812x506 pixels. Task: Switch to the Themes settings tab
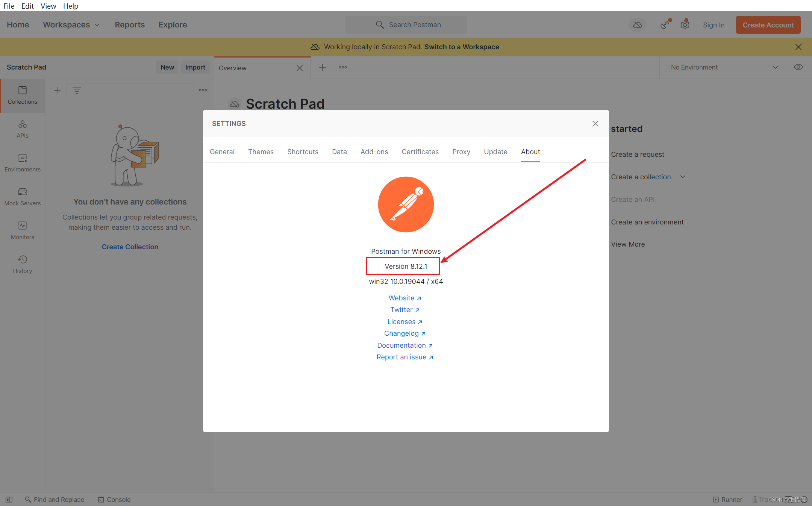pyautogui.click(x=261, y=151)
